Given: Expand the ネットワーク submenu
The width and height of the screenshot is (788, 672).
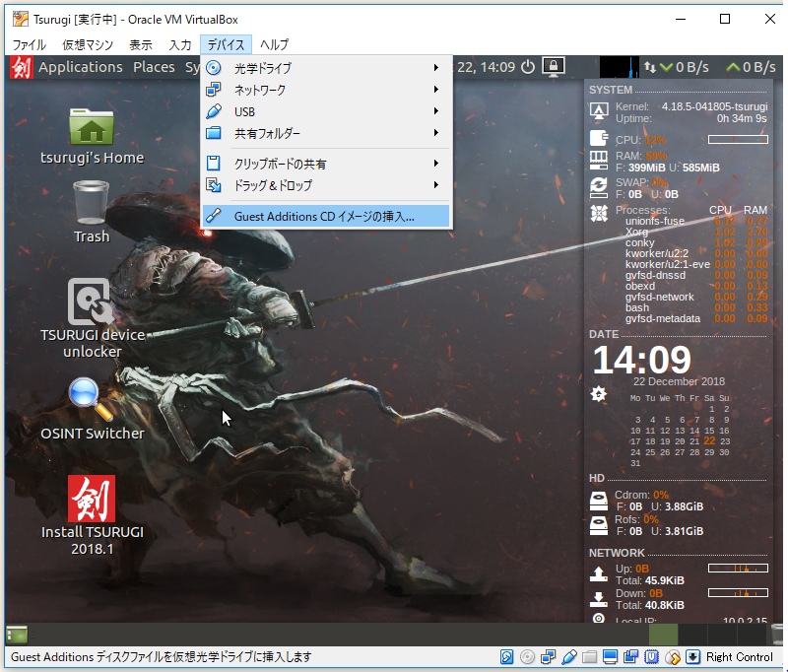Looking at the screenshot, I should pyautogui.click(x=327, y=90).
